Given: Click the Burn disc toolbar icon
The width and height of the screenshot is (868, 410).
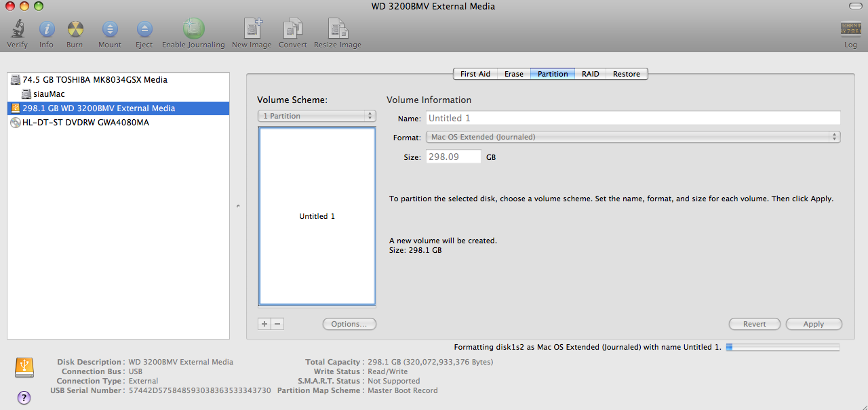Looking at the screenshot, I should 75,29.
